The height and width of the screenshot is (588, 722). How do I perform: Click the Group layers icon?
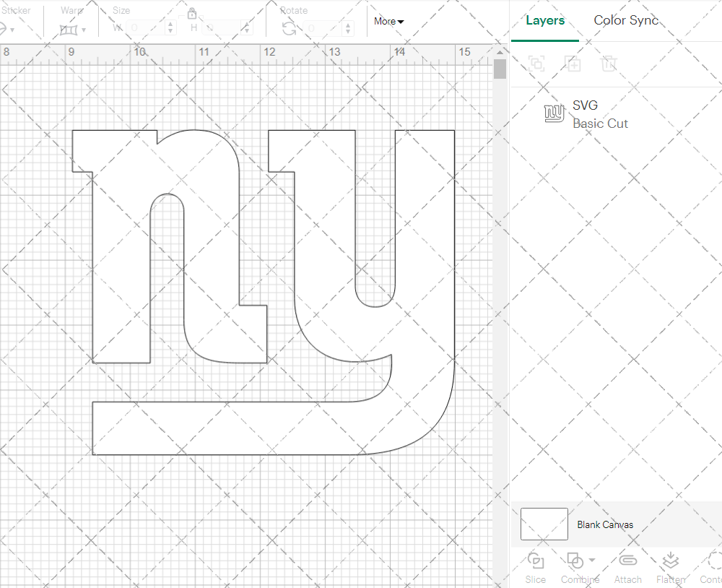click(536, 64)
